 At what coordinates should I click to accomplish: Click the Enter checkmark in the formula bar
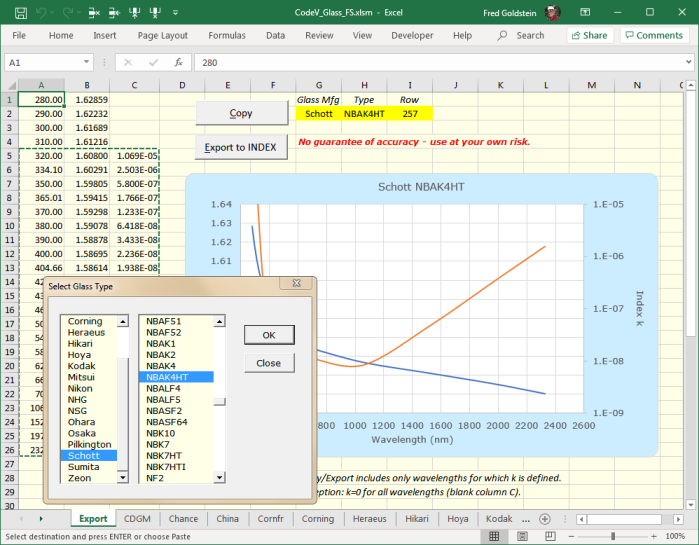(153, 62)
